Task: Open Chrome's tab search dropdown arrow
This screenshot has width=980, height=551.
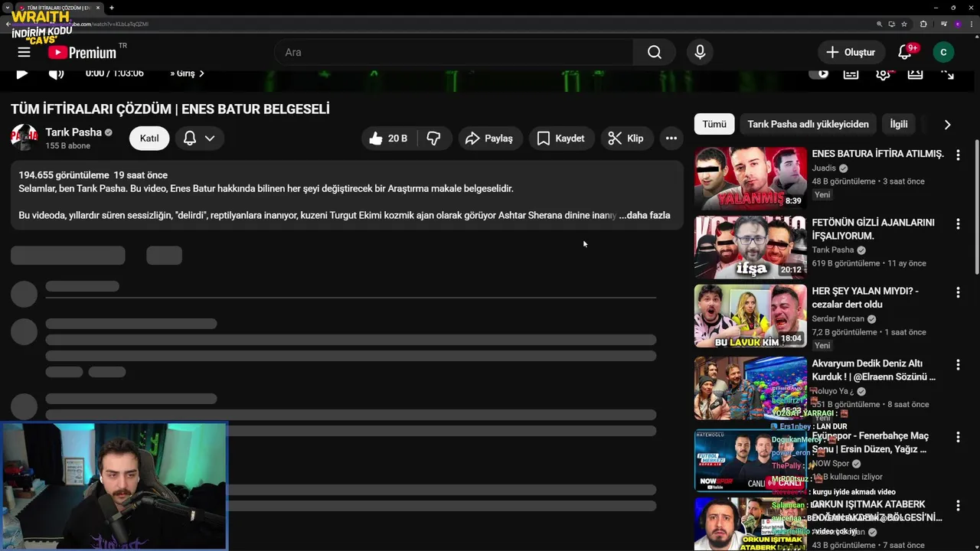Action: (7, 8)
